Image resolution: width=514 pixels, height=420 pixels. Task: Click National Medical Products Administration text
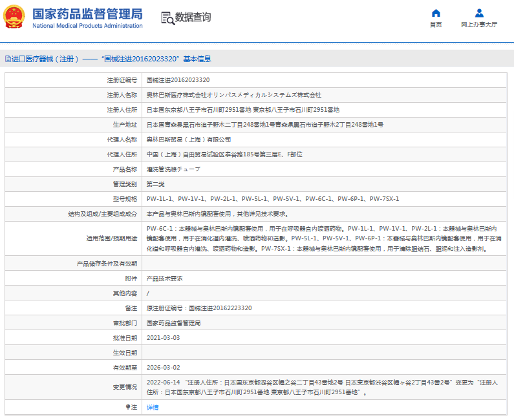[87, 26]
